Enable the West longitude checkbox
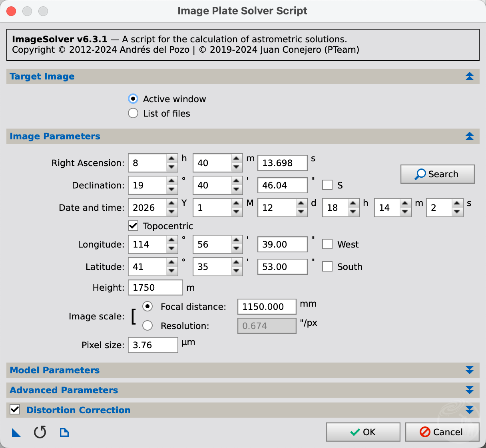This screenshot has height=448, width=486. tap(327, 244)
